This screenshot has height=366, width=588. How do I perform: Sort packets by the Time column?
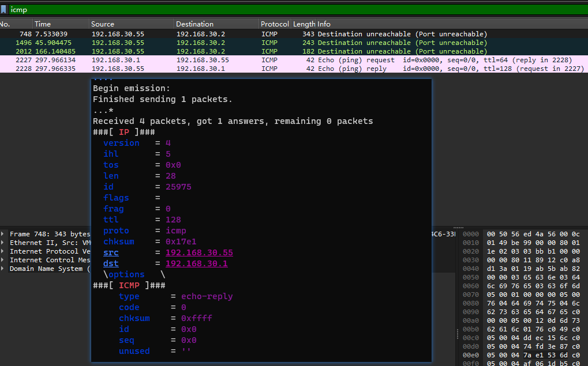coord(43,24)
